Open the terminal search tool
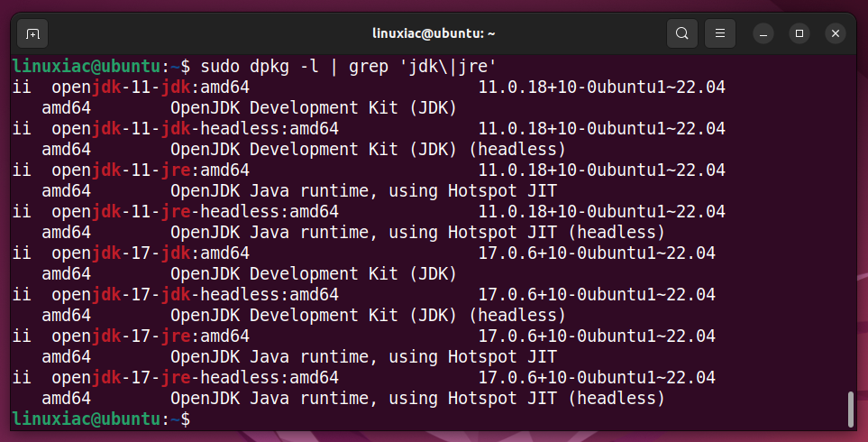Image resolution: width=868 pixels, height=442 pixels. [682, 33]
